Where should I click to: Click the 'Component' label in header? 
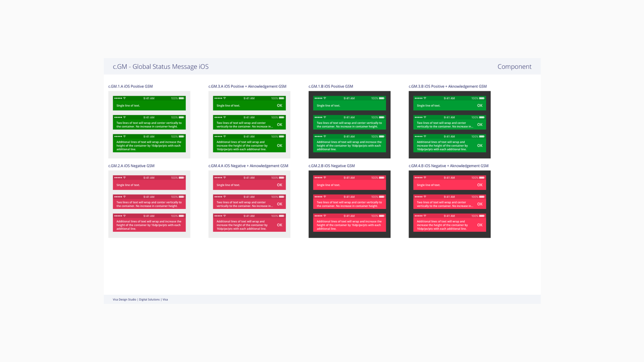[x=514, y=66]
